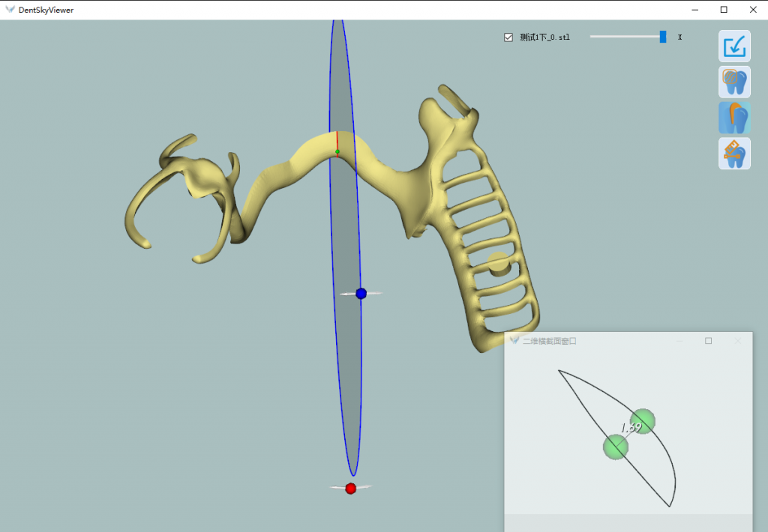The width and height of the screenshot is (768, 532).
Task: Click the import model icon with checkmark arrow
Action: (x=734, y=46)
